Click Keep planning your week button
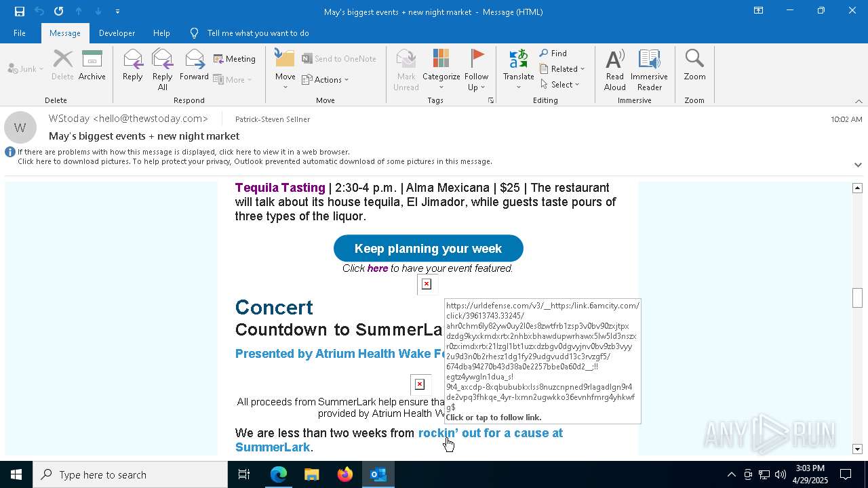Image resolution: width=868 pixels, height=488 pixels. click(x=429, y=249)
